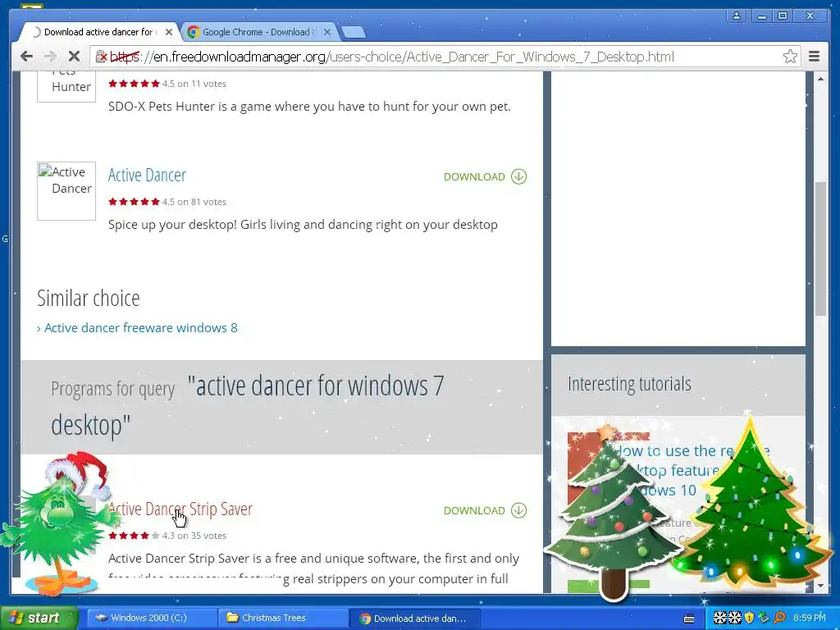Click the first snowflake tray icon
The height and width of the screenshot is (630, 840).
pos(719,618)
